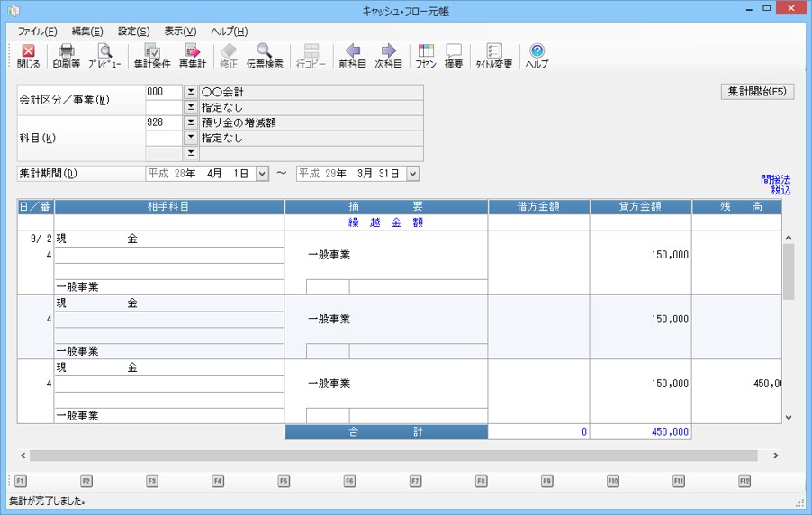Open the 印刷等 print icon
Screen dimensions: 812x515
click(66, 56)
